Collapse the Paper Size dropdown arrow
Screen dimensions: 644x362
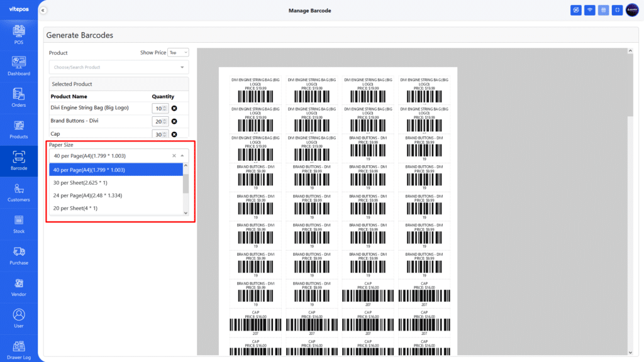pos(182,156)
